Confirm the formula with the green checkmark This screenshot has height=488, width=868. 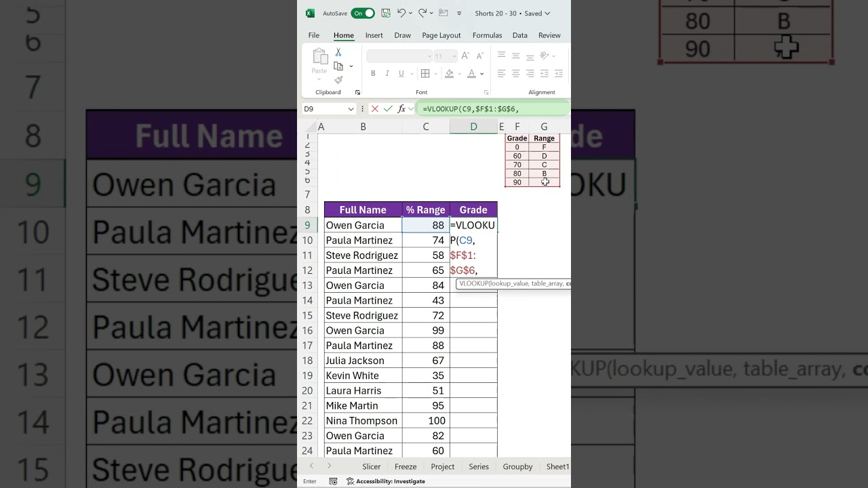pos(388,108)
